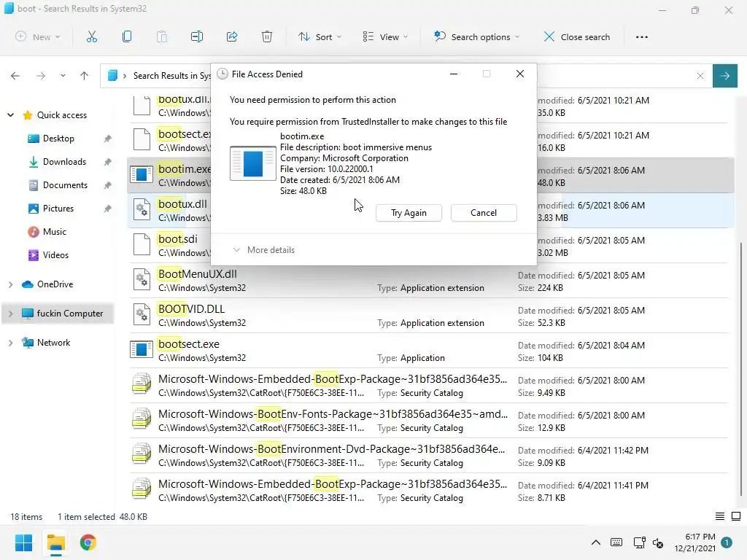Unpin Desktop using its pin icon
The width and height of the screenshot is (747, 560).
click(x=108, y=139)
